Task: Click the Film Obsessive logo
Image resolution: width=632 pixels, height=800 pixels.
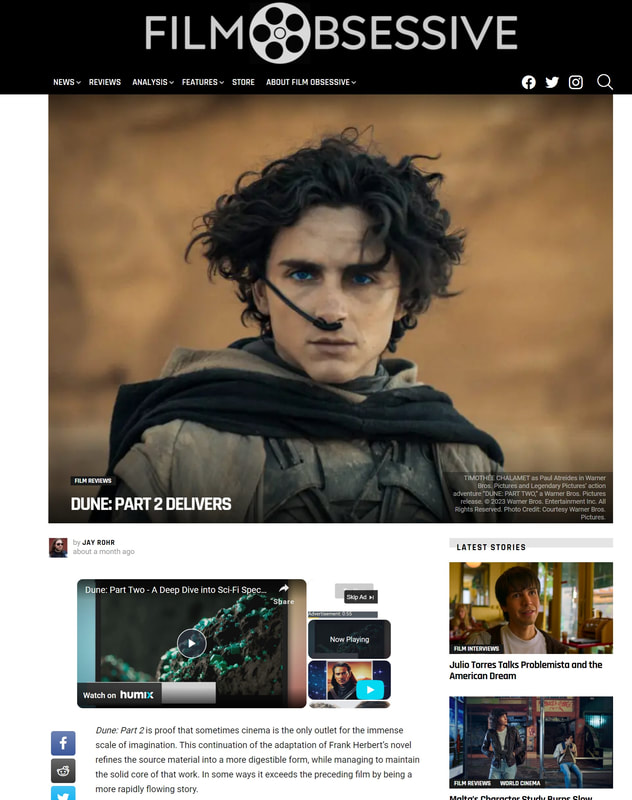Action: (x=331, y=33)
